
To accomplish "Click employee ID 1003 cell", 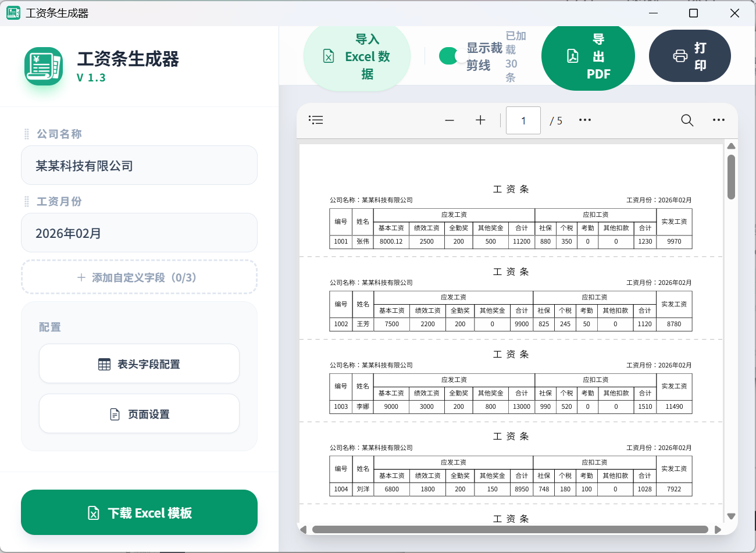I will (341, 406).
